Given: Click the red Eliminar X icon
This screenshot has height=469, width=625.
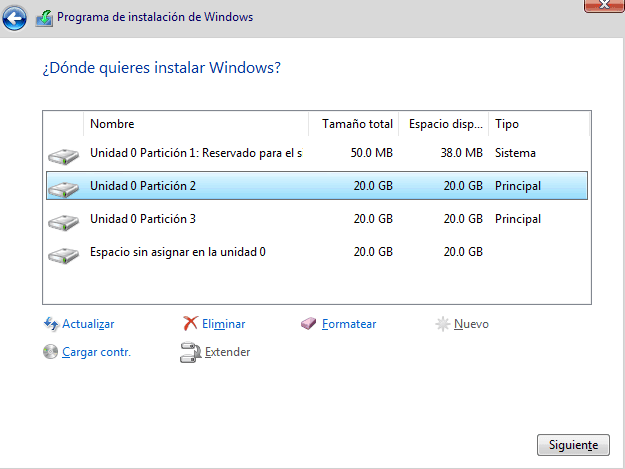Looking at the screenshot, I should tap(190, 324).
